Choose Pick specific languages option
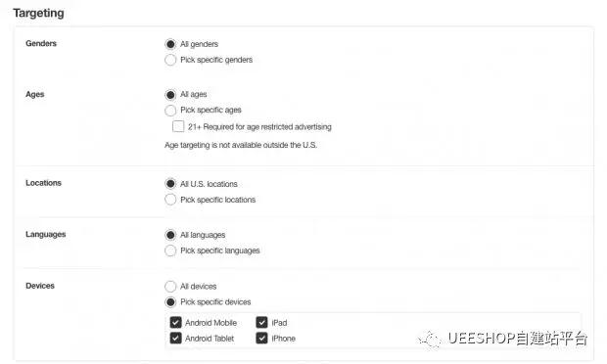This screenshot has height=364, width=607. pyautogui.click(x=170, y=250)
